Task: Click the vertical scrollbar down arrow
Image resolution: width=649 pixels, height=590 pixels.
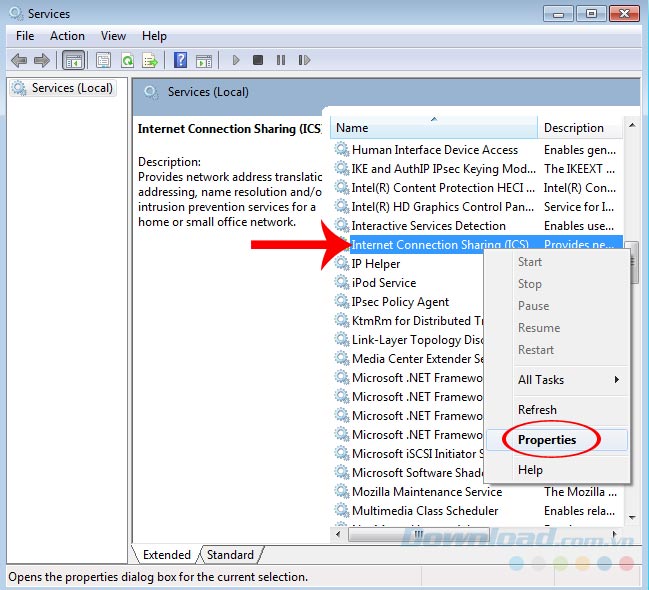Action: pyautogui.click(x=631, y=519)
